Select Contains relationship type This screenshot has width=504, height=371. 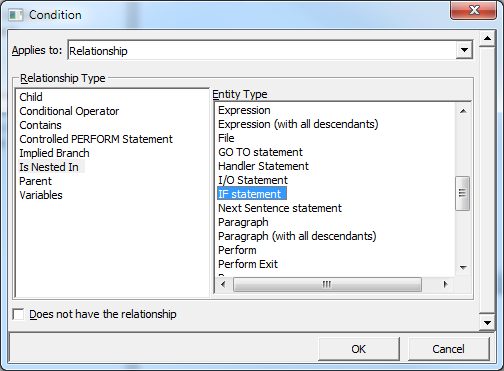point(40,125)
